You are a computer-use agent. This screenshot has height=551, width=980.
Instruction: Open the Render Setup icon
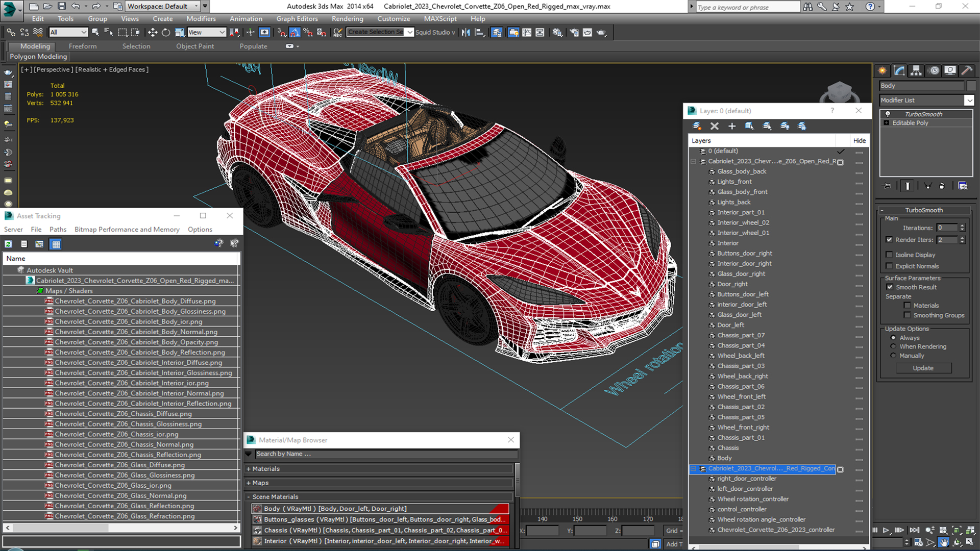tap(574, 32)
